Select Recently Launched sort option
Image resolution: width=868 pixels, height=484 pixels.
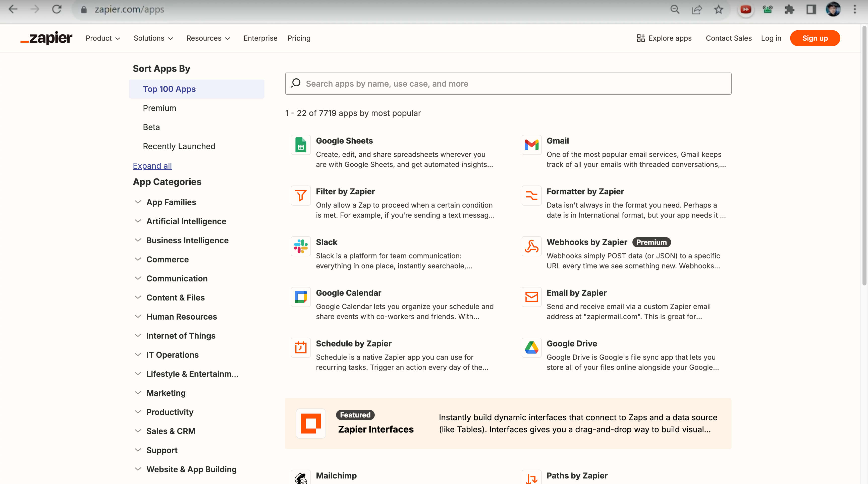tap(179, 146)
